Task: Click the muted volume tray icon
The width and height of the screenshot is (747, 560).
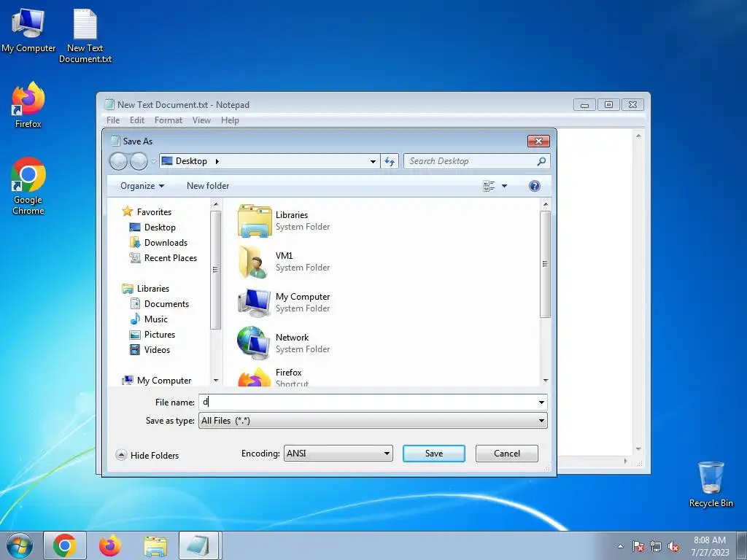Action: pos(673,547)
